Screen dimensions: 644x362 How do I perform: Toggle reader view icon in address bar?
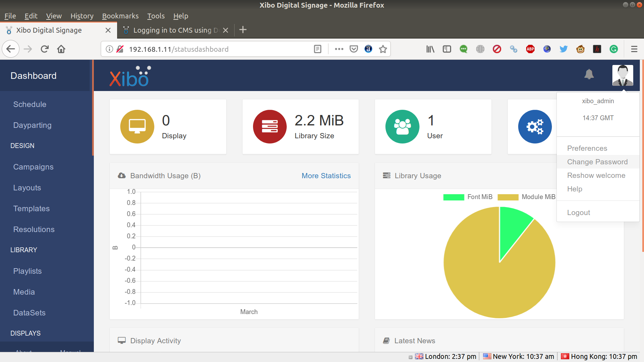tap(318, 49)
